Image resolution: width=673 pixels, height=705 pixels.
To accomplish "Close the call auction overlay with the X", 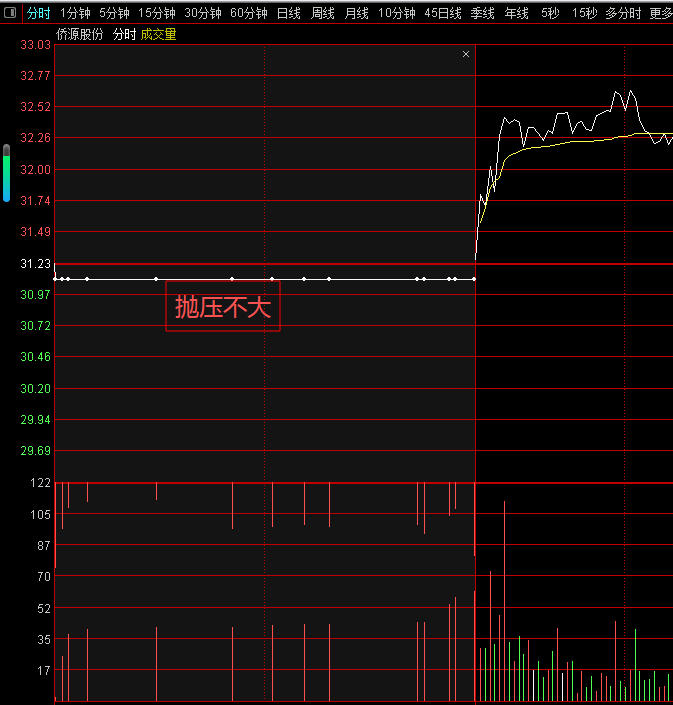I will pos(466,54).
